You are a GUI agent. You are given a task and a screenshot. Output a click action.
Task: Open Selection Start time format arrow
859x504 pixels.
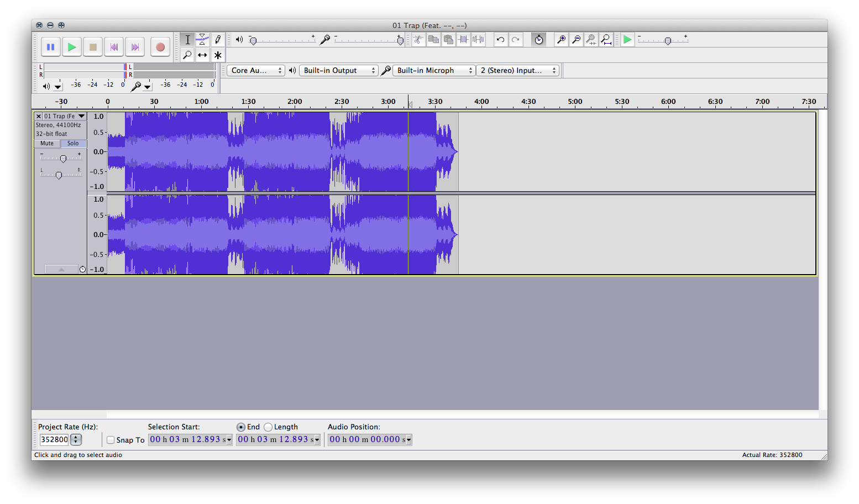click(x=229, y=440)
